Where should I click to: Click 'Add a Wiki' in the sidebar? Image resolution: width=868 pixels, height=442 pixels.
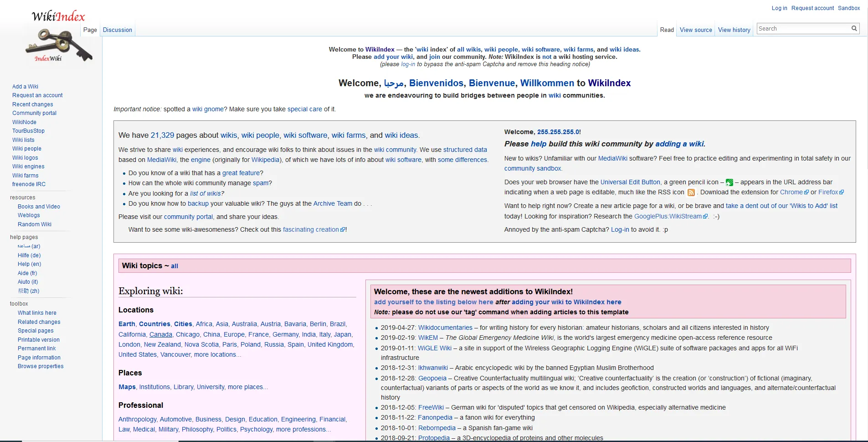point(25,86)
